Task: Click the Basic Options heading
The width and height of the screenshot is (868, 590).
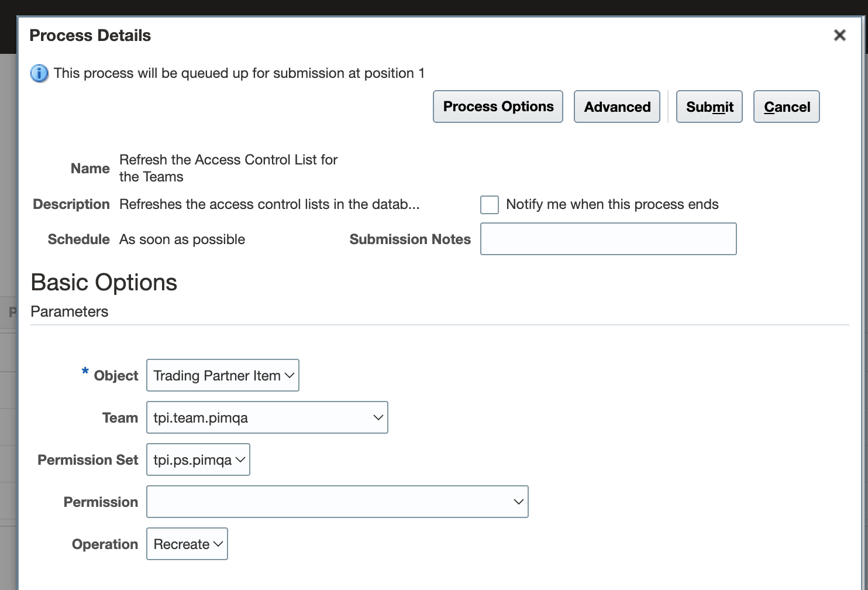Action: (104, 282)
